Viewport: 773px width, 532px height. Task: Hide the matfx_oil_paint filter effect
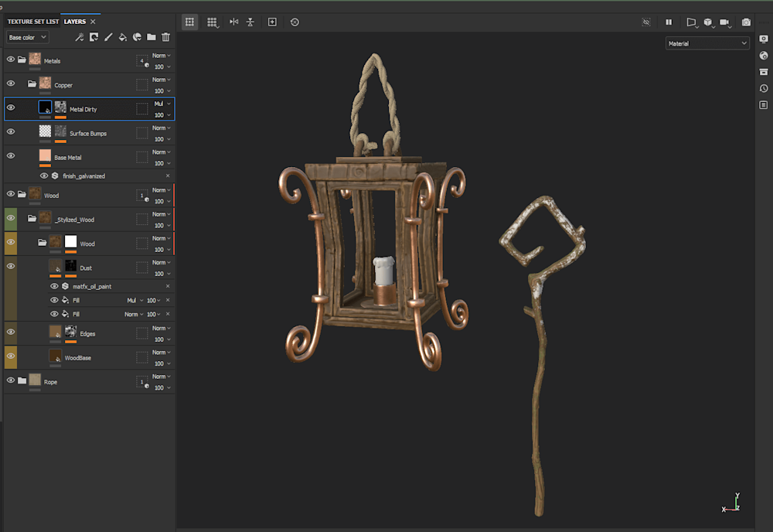54,286
